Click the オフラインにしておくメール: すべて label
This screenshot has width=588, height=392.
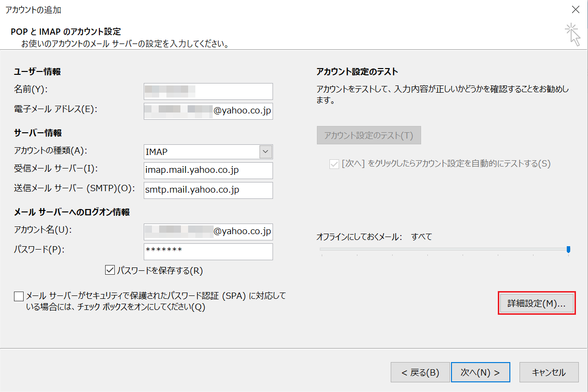click(374, 237)
